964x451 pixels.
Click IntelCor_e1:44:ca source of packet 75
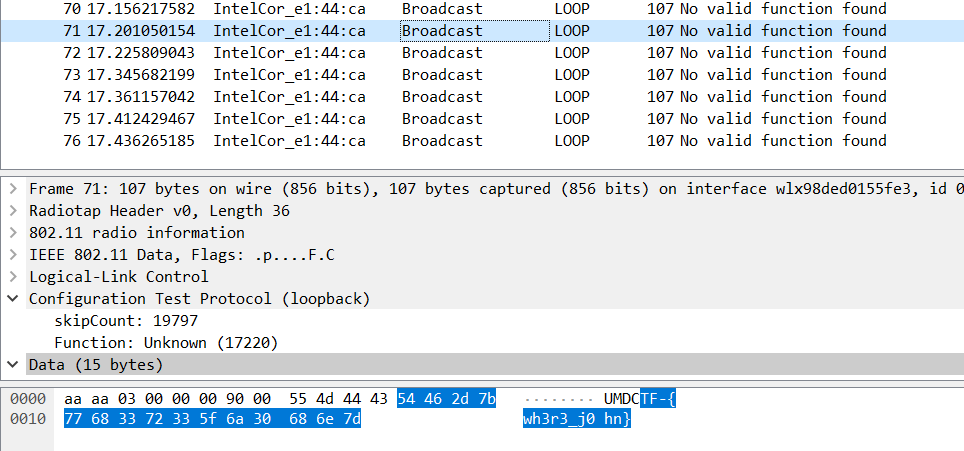point(290,119)
